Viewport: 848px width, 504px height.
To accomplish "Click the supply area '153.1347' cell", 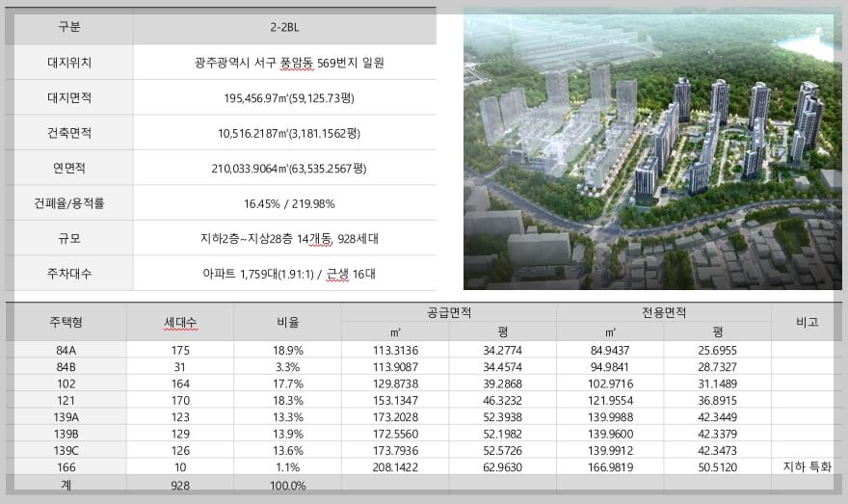I will [x=395, y=400].
